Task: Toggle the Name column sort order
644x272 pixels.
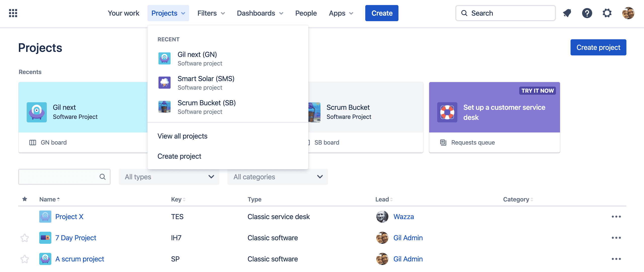Action: pos(49,199)
